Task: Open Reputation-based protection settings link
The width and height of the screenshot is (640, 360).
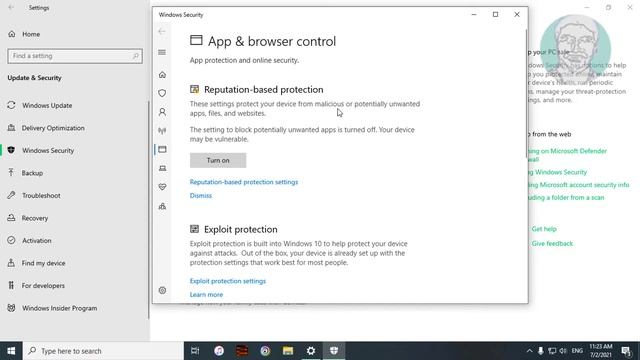Action: pyautogui.click(x=244, y=182)
